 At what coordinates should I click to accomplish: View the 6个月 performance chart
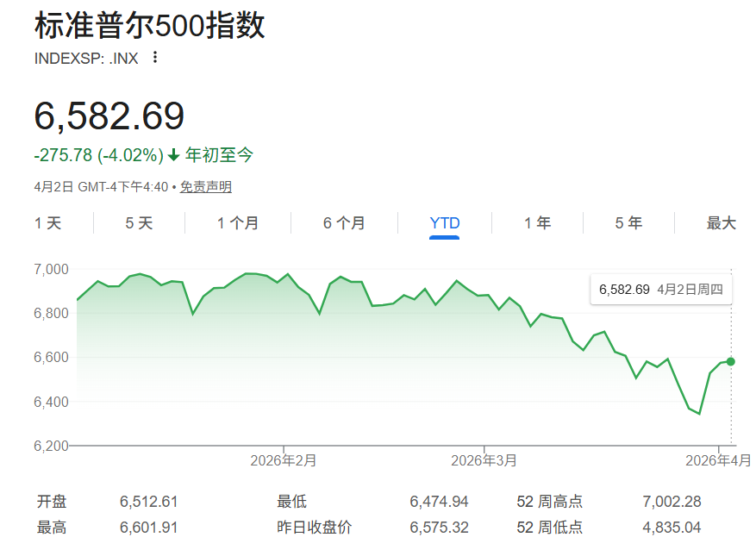(x=343, y=222)
